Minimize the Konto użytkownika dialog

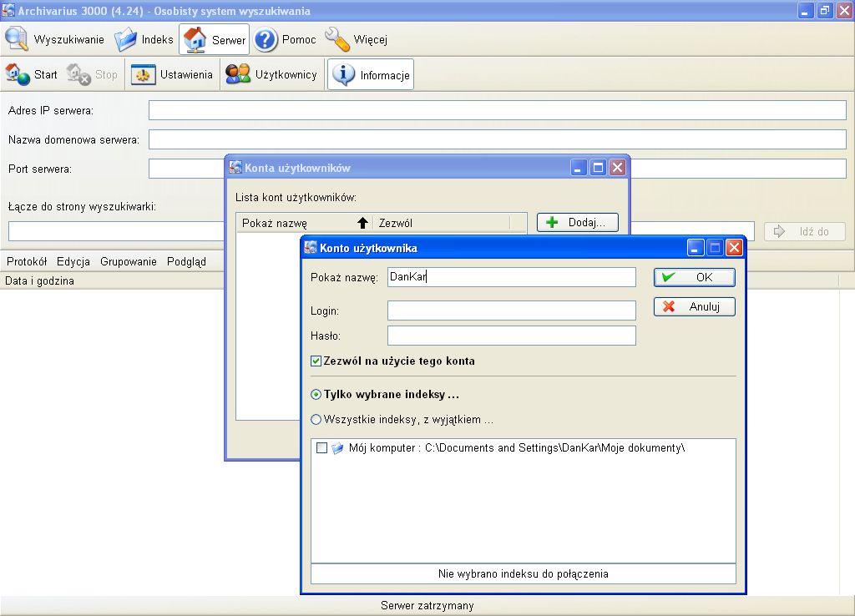(x=695, y=248)
